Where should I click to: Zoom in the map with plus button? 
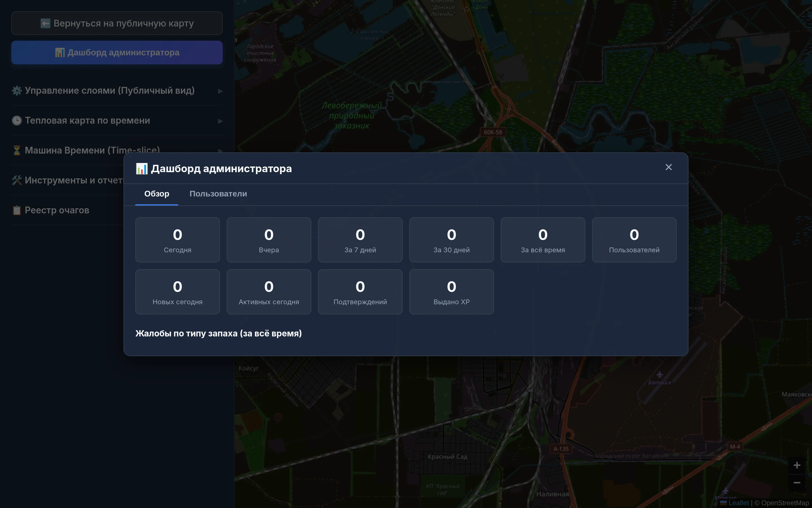[x=797, y=465]
